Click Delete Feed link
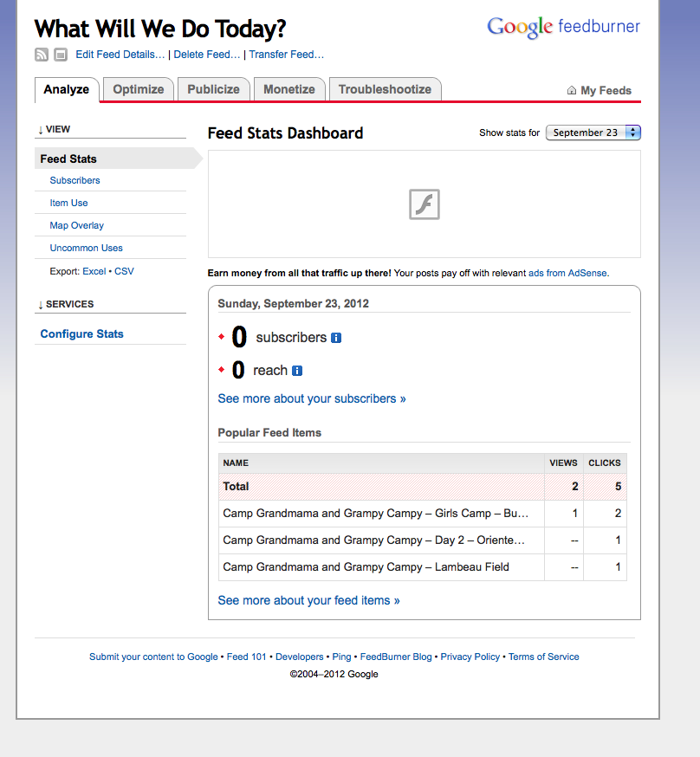The image size is (700, 757). click(x=206, y=55)
